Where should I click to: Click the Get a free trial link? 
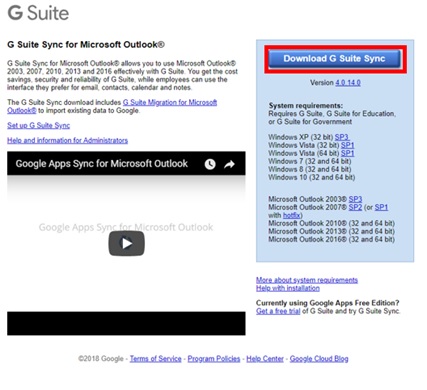[278, 311]
